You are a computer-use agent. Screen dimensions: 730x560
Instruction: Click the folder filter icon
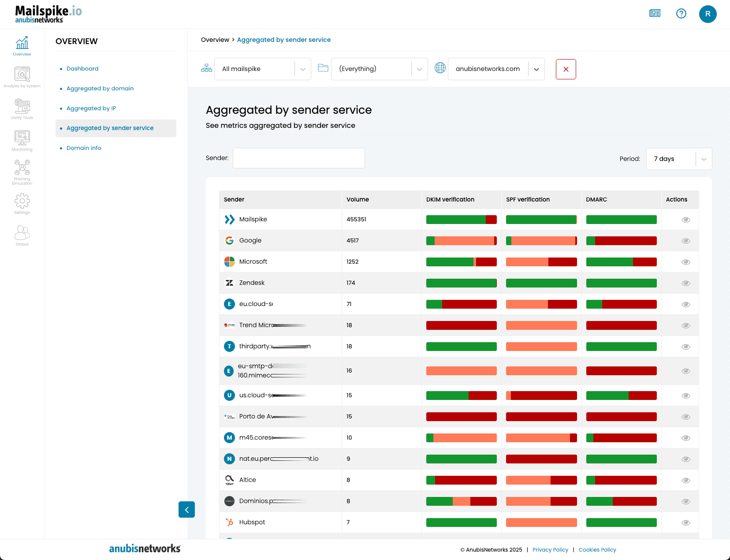point(323,68)
